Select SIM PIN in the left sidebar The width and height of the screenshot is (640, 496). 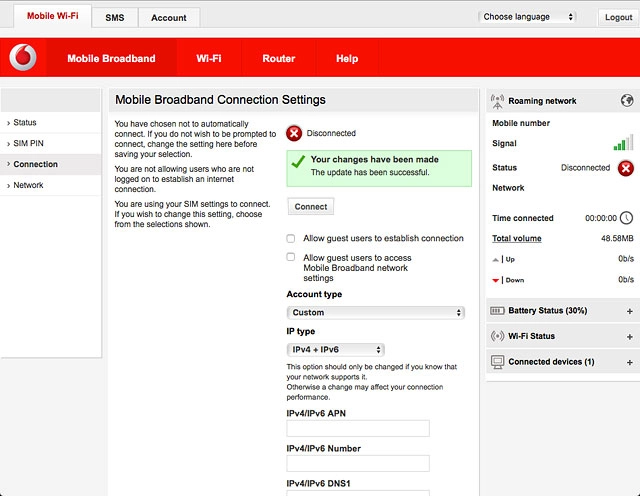point(29,143)
